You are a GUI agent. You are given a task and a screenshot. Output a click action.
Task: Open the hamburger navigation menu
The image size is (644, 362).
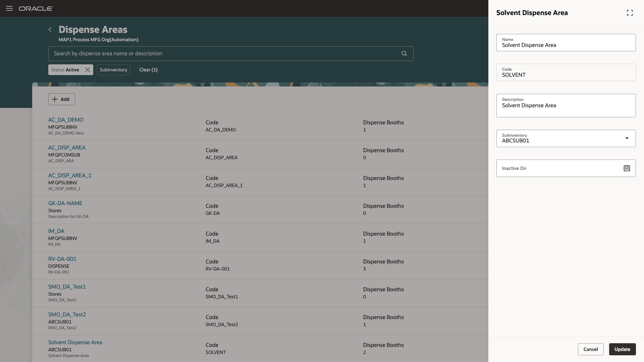[9, 8]
